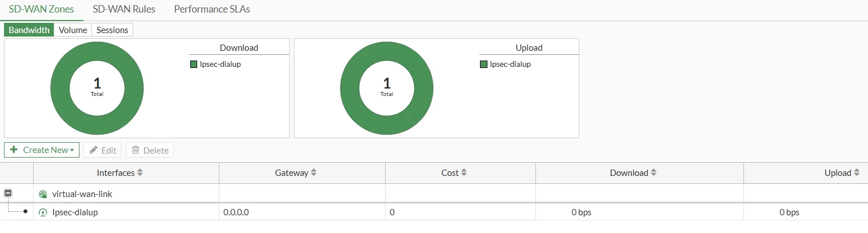Screen dimensions: 868x233
Task: Click the Interfaces column header
Action: point(126,172)
